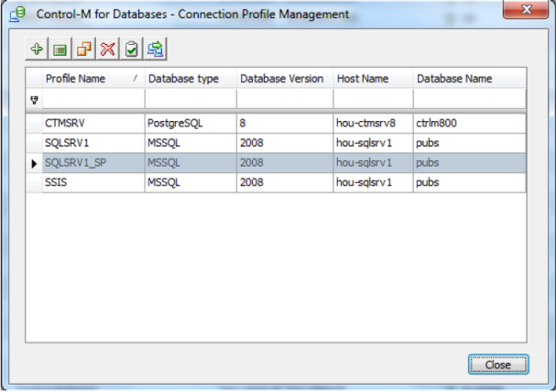The width and height of the screenshot is (556, 392).
Task: Click the Host Name filter field
Action: 374,99
